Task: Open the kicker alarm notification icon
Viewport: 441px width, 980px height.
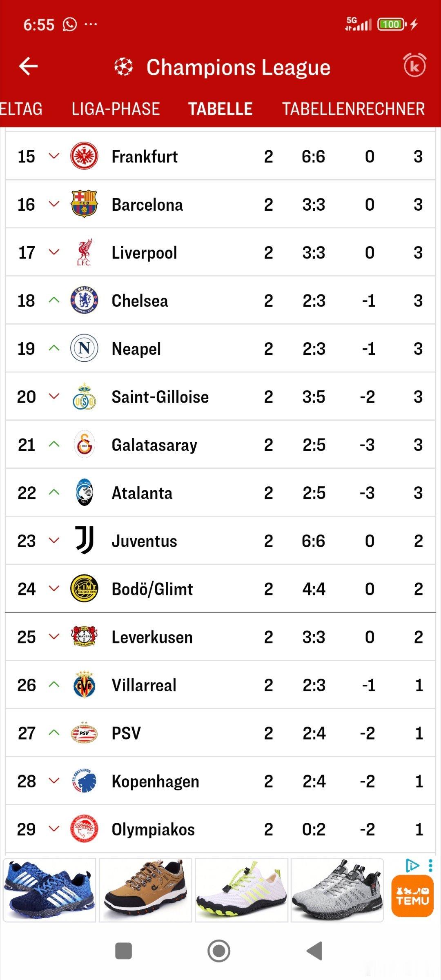Action: [414, 66]
